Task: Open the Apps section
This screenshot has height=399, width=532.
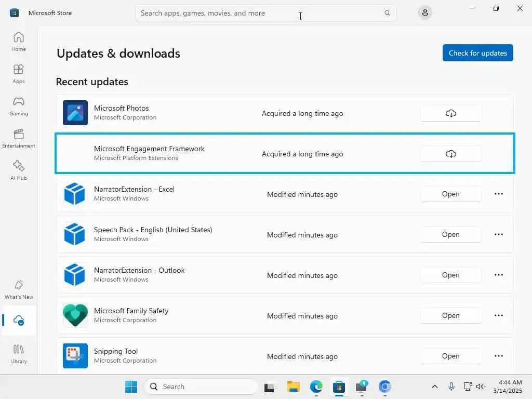Action: tap(19, 74)
